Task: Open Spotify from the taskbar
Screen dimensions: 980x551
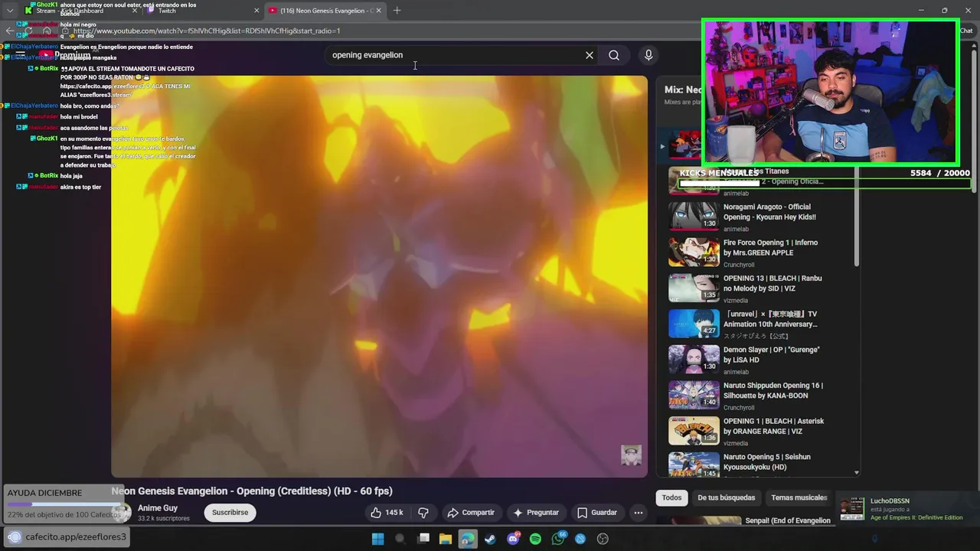Action: pos(535,539)
